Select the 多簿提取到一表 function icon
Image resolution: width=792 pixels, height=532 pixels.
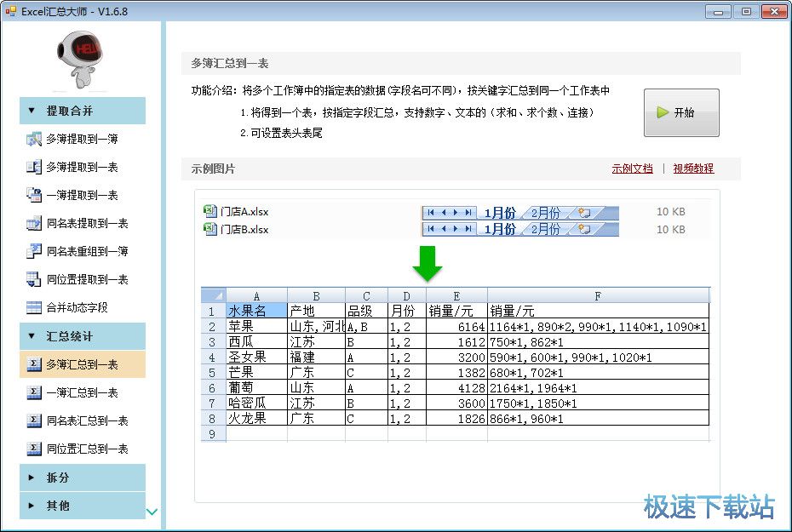34,167
